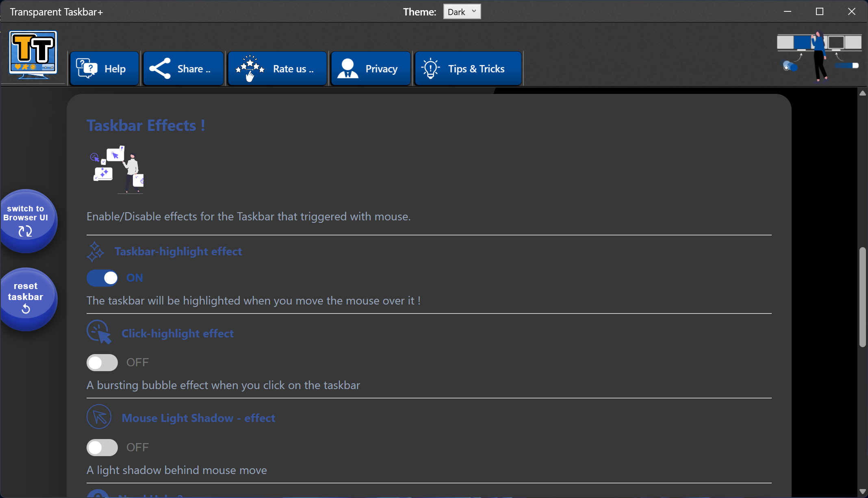Click the TT Transparent Taskbar+ logo
This screenshot has height=498, width=868.
33,53
